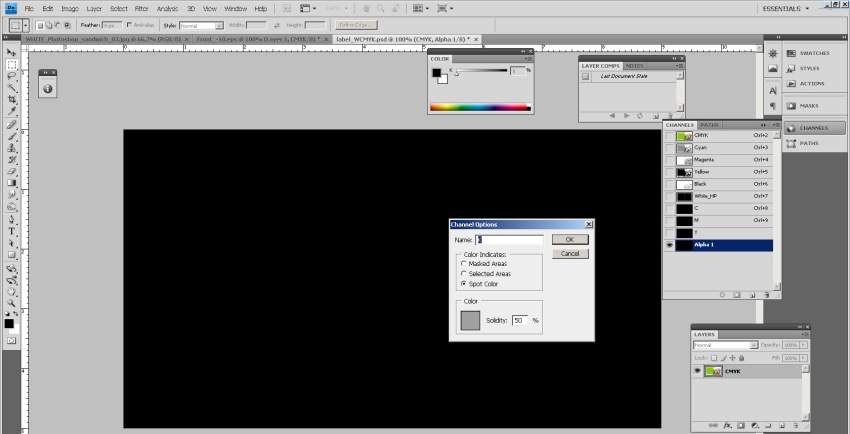Show the Cyan channel

pyautogui.click(x=669, y=147)
